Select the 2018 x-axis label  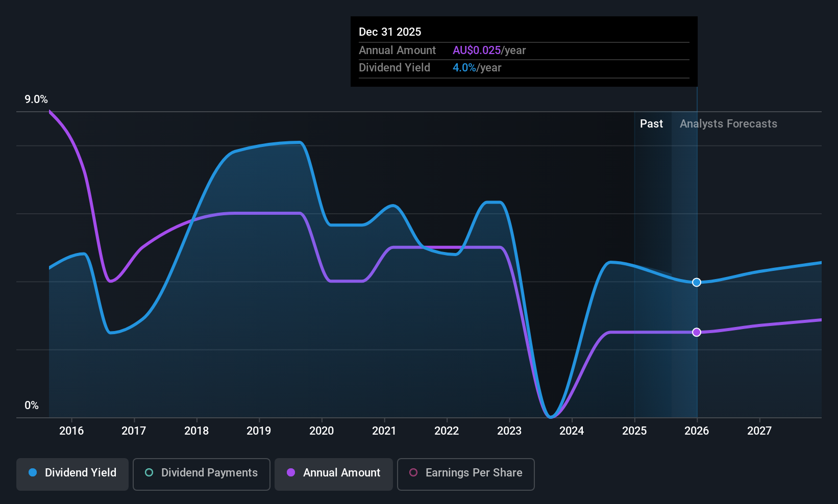pos(196,431)
